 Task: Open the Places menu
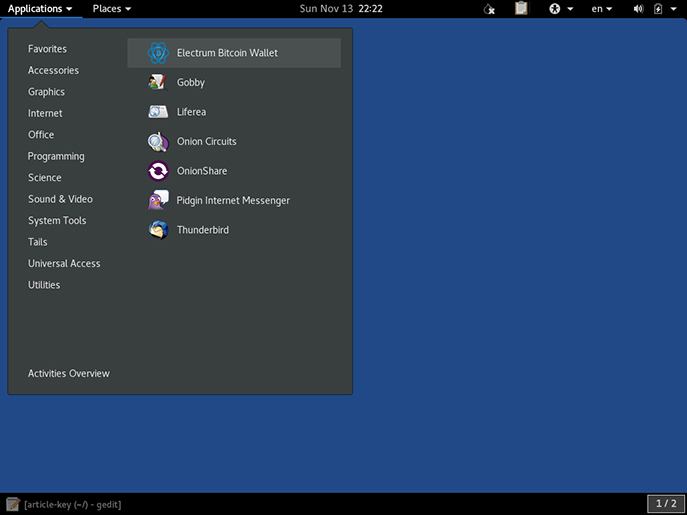point(112,9)
